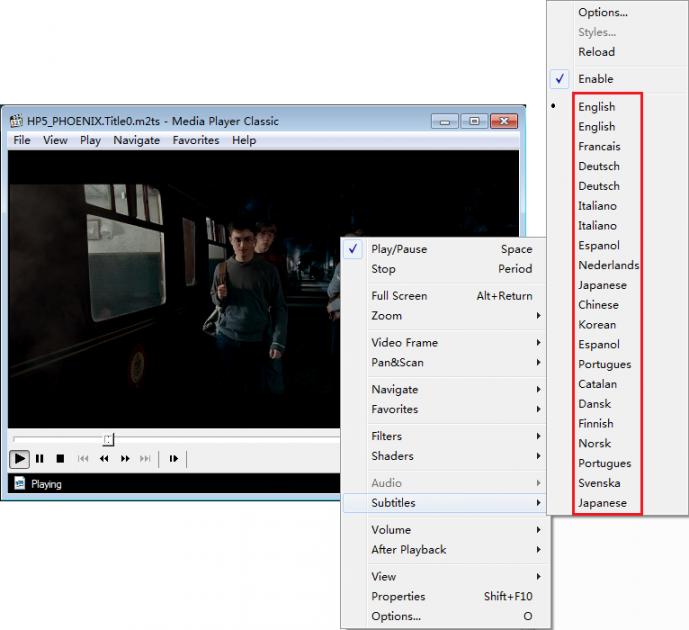The width and height of the screenshot is (689, 630).
Task: Click the Media Player Classic title bar app icon
Action: click(16, 120)
